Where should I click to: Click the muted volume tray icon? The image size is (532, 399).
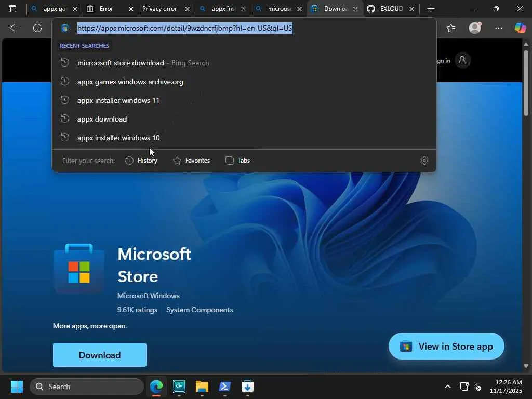pyautogui.click(x=478, y=387)
